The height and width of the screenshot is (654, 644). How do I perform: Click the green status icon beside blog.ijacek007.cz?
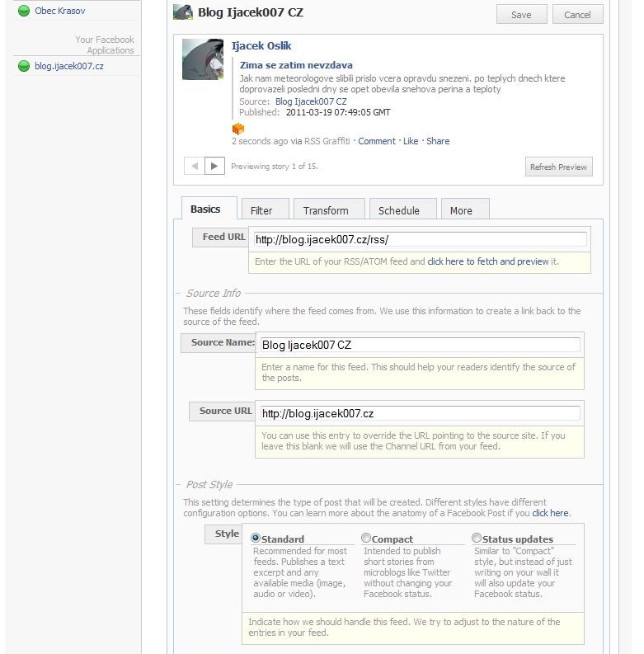24,66
